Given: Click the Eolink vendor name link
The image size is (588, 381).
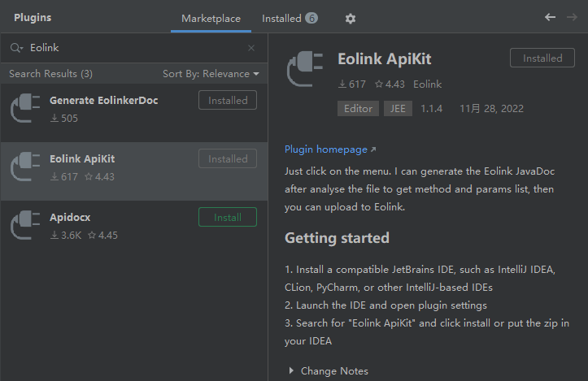Looking at the screenshot, I should [x=428, y=84].
